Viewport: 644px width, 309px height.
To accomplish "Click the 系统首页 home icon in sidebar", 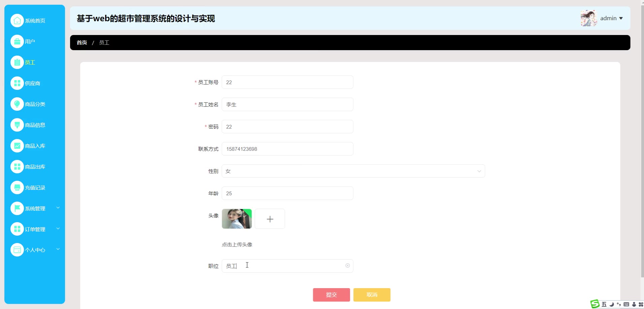I will click(x=17, y=21).
